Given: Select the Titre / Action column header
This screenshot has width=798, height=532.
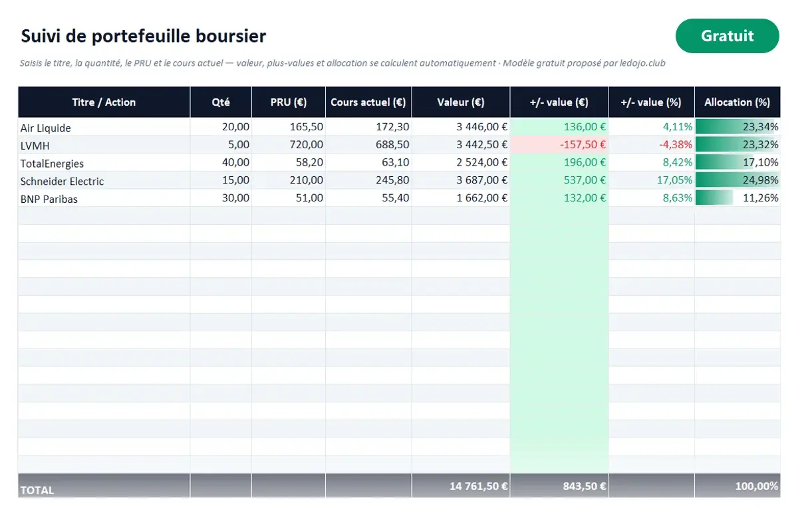Looking at the screenshot, I should click(x=104, y=102).
